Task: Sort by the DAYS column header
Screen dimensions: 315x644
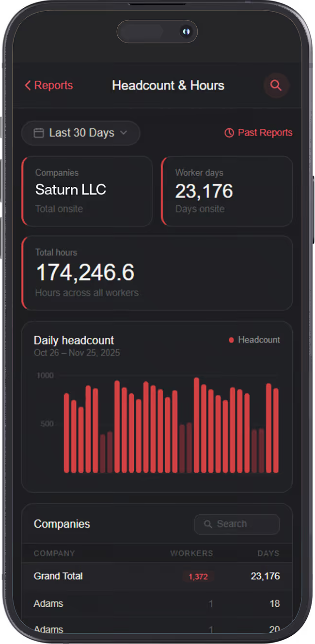Action: [x=268, y=553]
